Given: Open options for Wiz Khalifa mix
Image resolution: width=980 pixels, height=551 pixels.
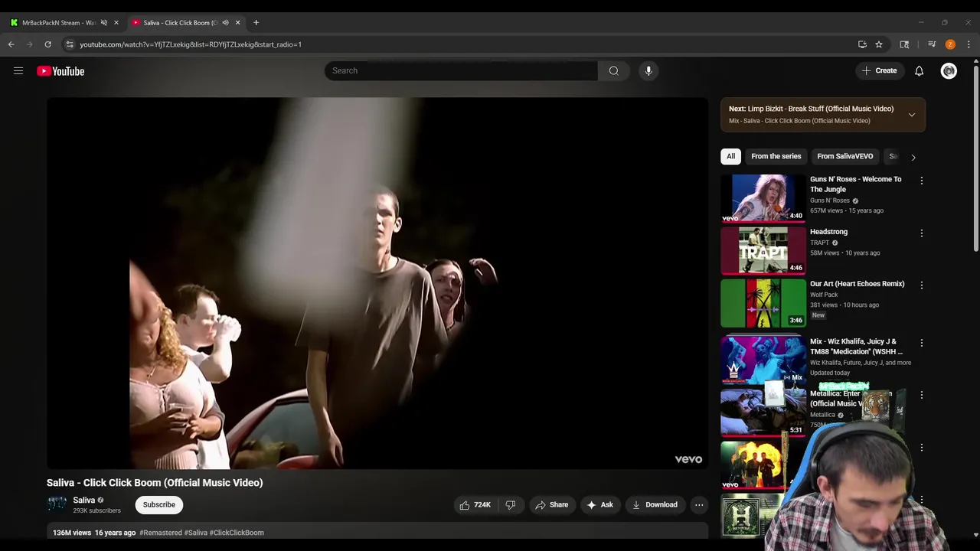Looking at the screenshot, I should 921,343.
